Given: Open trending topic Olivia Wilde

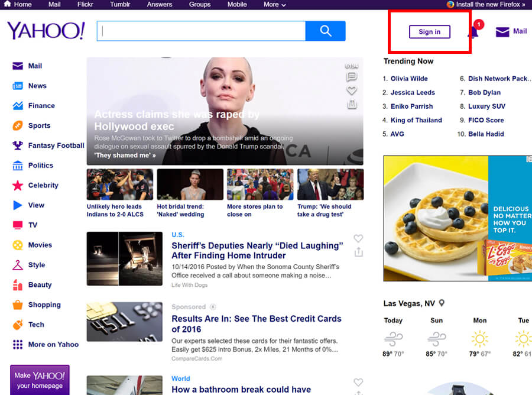Looking at the screenshot, I should pos(409,79).
